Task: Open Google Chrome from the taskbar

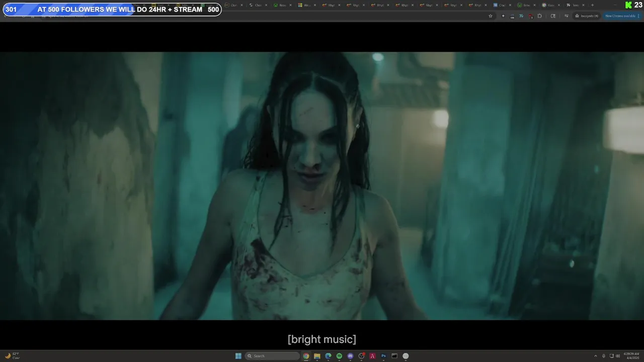Action: pyautogui.click(x=306, y=356)
